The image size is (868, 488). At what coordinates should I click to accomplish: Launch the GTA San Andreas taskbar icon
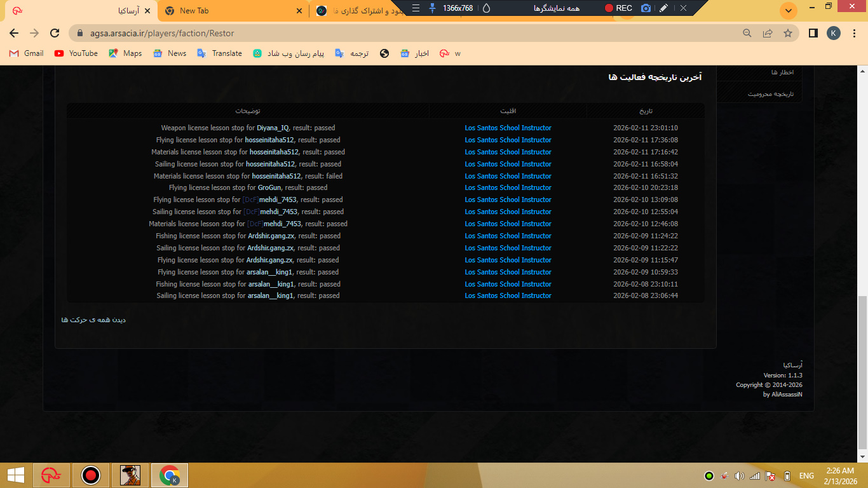(x=130, y=475)
